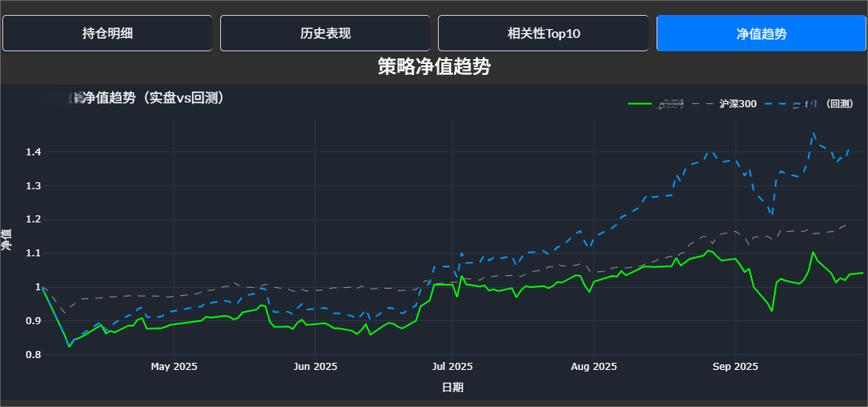Click the green line swatch in legend
The height and width of the screenshot is (407, 868).
coord(640,103)
